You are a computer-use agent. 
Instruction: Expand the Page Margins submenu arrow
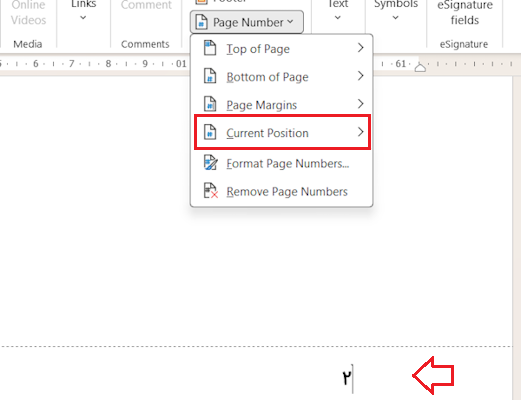pyautogui.click(x=360, y=104)
